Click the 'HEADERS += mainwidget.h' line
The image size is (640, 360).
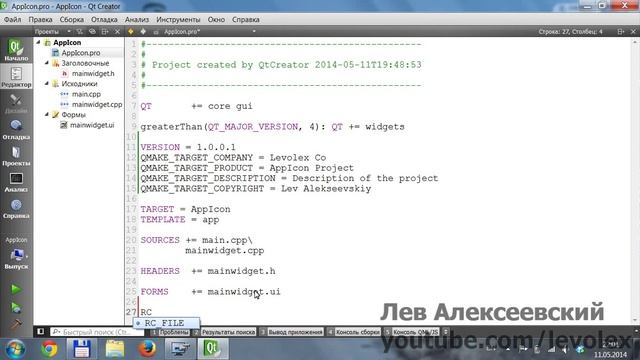(208, 271)
